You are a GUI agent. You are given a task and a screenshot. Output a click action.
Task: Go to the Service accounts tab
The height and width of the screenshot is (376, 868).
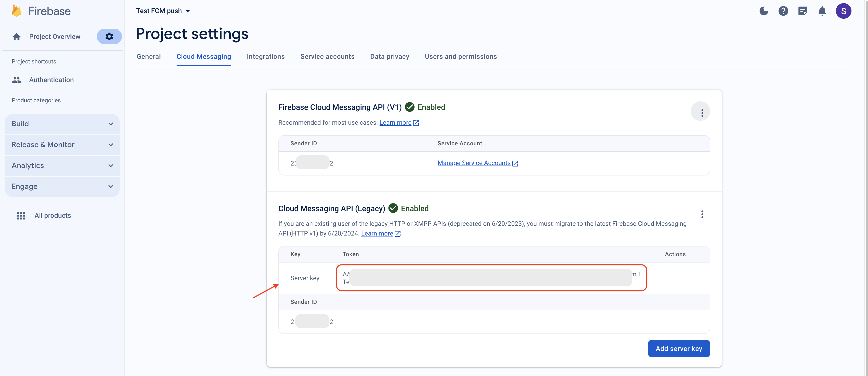tap(327, 57)
